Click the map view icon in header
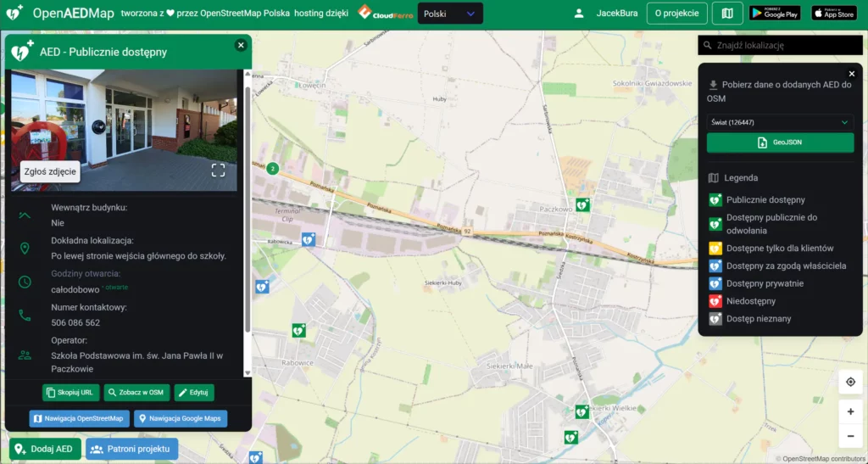Image resolution: width=868 pixels, height=464 pixels. pos(726,14)
